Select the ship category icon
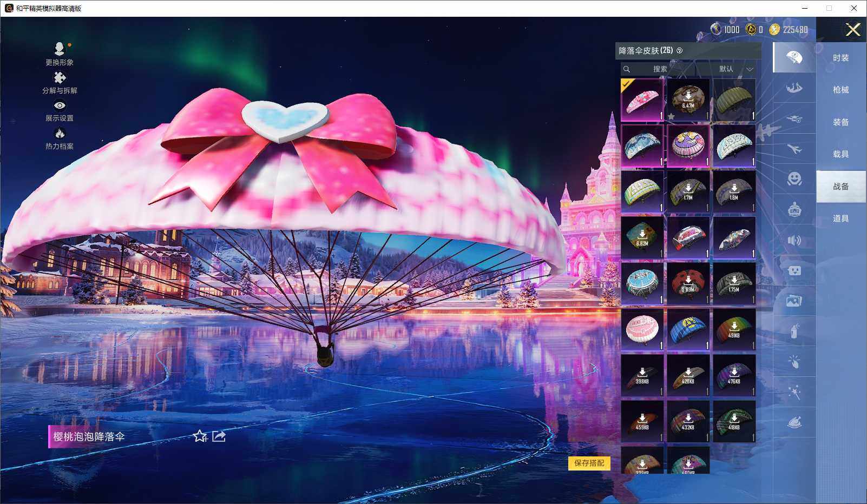This screenshot has height=504, width=867. (x=794, y=88)
